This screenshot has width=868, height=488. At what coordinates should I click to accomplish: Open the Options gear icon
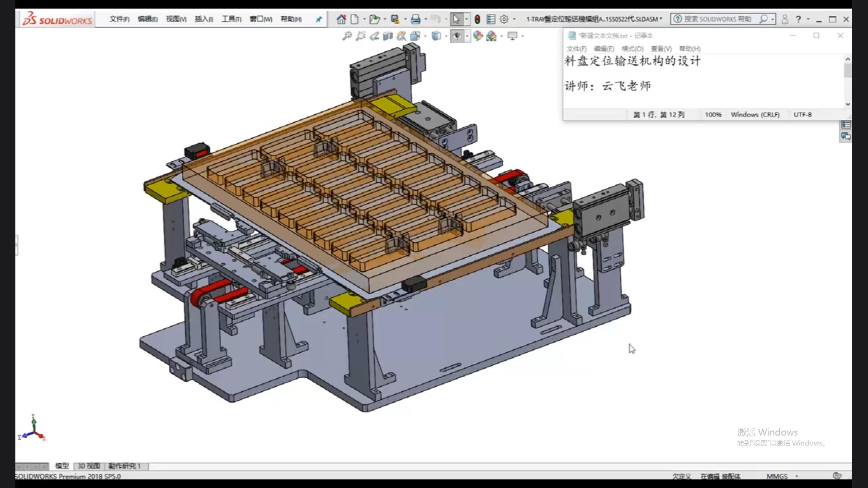click(504, 19)
